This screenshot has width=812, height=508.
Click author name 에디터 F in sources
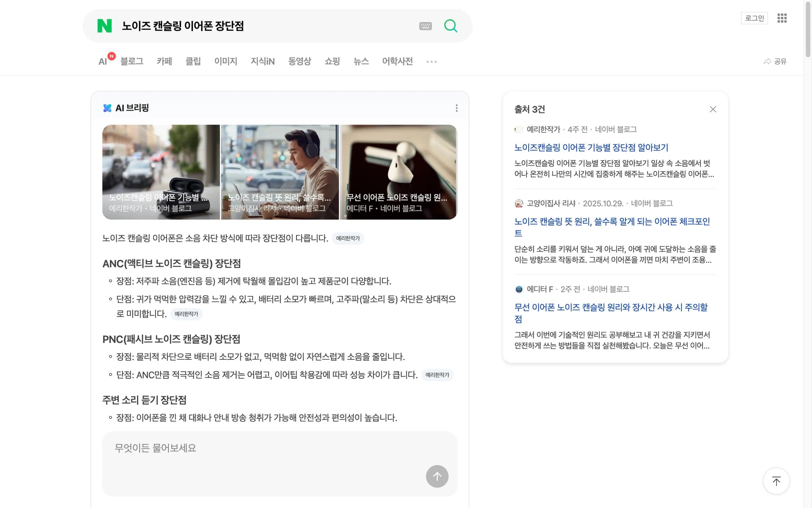[540, 289]
